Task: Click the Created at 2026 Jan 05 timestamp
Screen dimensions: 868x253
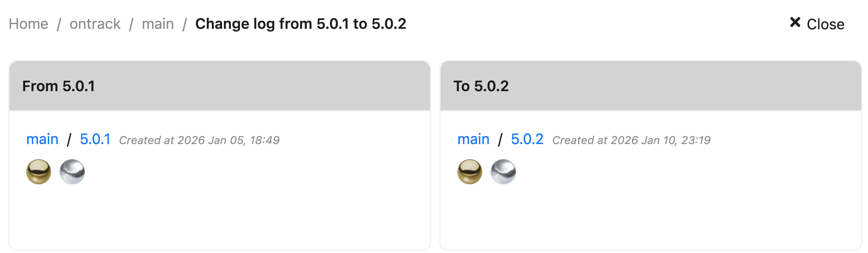Action: 199,140
